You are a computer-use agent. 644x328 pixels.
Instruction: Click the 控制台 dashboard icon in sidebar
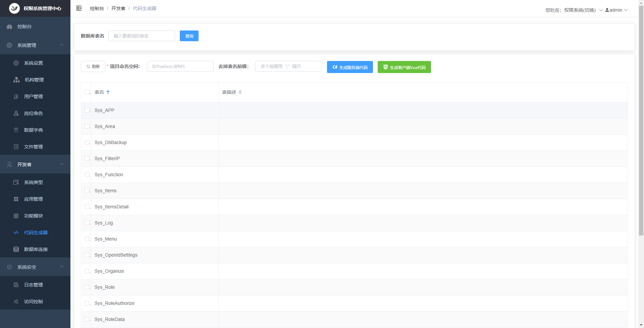click(x=9, y=26)
